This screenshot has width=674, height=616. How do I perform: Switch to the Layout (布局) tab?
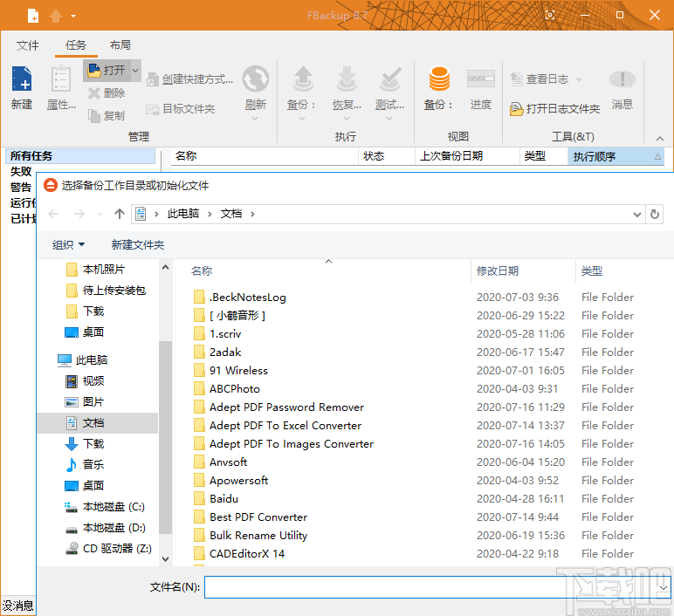point(120,45)
